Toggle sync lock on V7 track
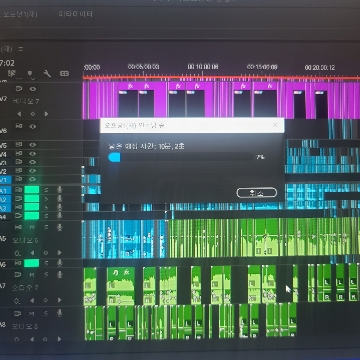360x360 pixels. click(x=19, y=89)
